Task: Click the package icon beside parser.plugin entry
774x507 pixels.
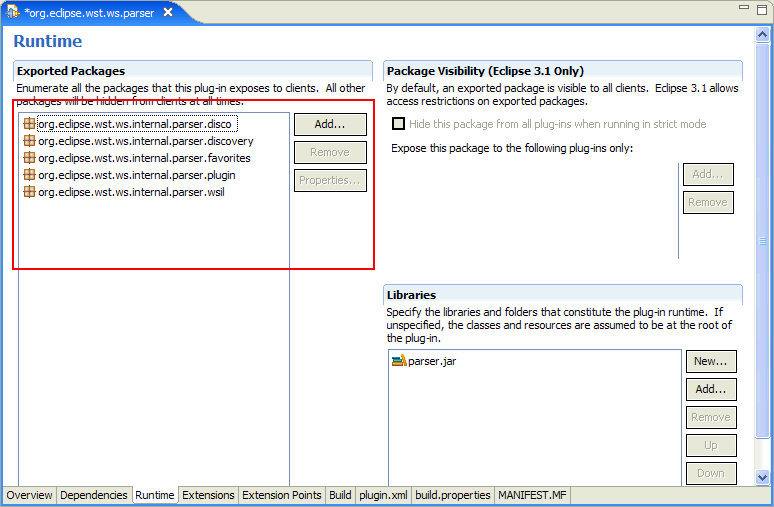Action: coord(30,174)
